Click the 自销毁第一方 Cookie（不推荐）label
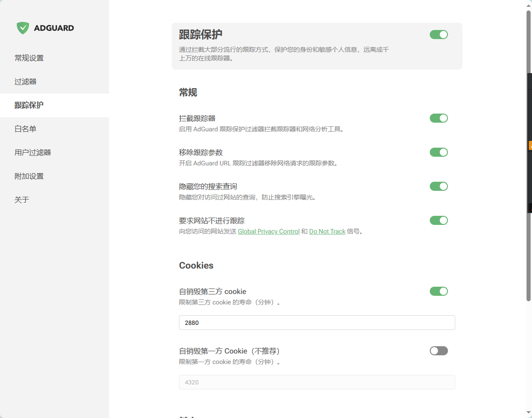532x418 pixels. pos(230,351)
